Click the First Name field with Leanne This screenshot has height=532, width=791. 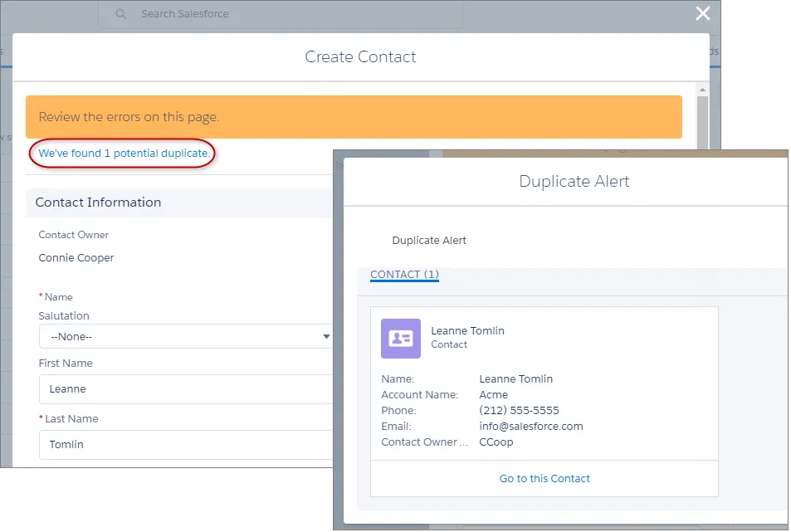[186, 388]
